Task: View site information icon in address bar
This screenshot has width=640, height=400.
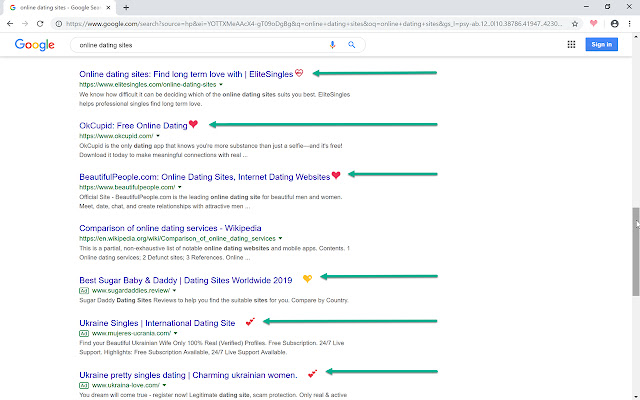Action: [59, 24]
